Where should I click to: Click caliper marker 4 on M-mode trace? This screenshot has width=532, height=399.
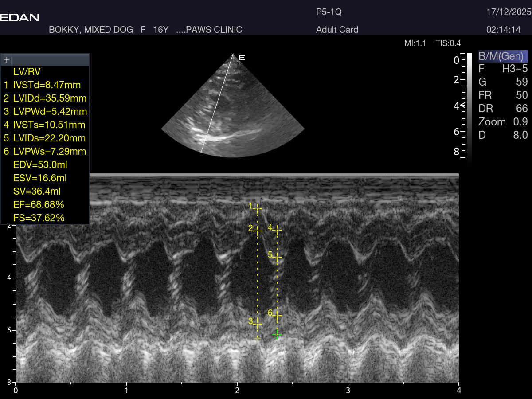click(277, 230)
